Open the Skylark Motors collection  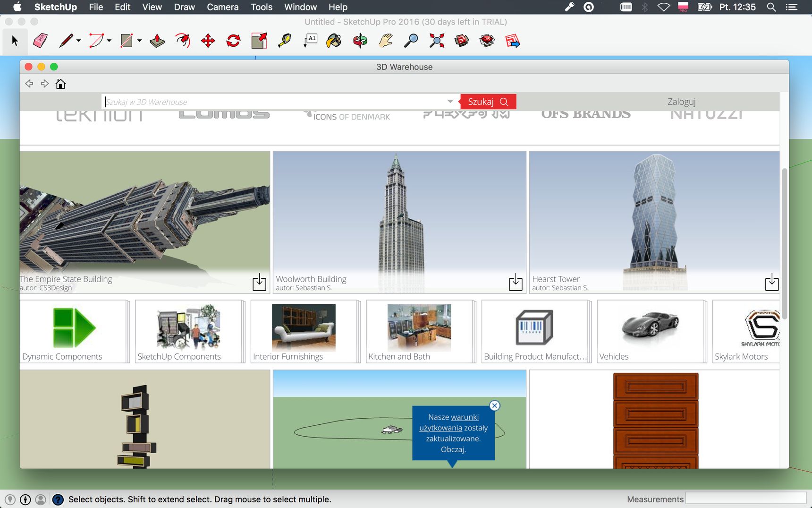coord(746,331)
